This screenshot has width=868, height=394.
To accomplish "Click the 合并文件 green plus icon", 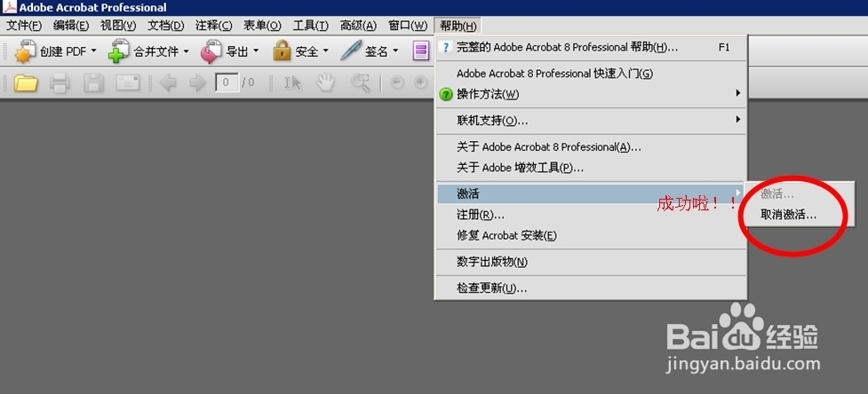I will (118, 51).
